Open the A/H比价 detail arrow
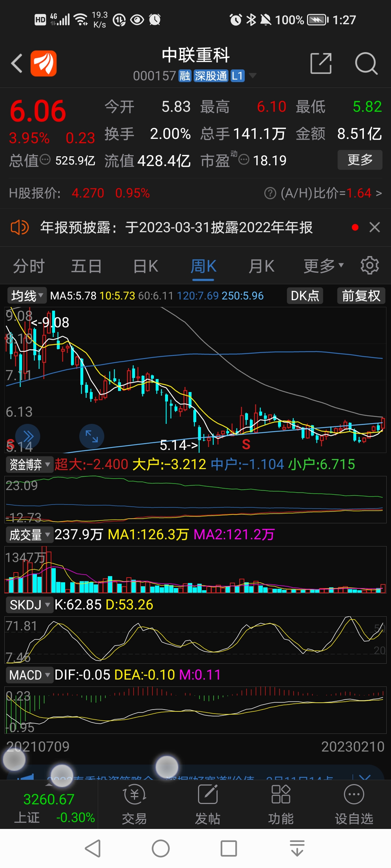Viewport: 391px width, 868px height. (379, 193)
